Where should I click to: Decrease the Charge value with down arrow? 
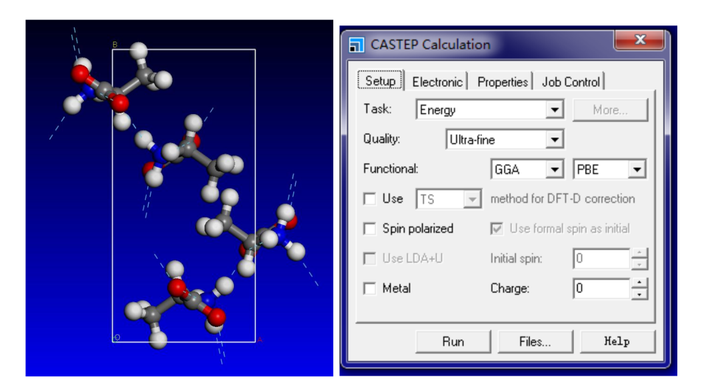pos(639,294)
